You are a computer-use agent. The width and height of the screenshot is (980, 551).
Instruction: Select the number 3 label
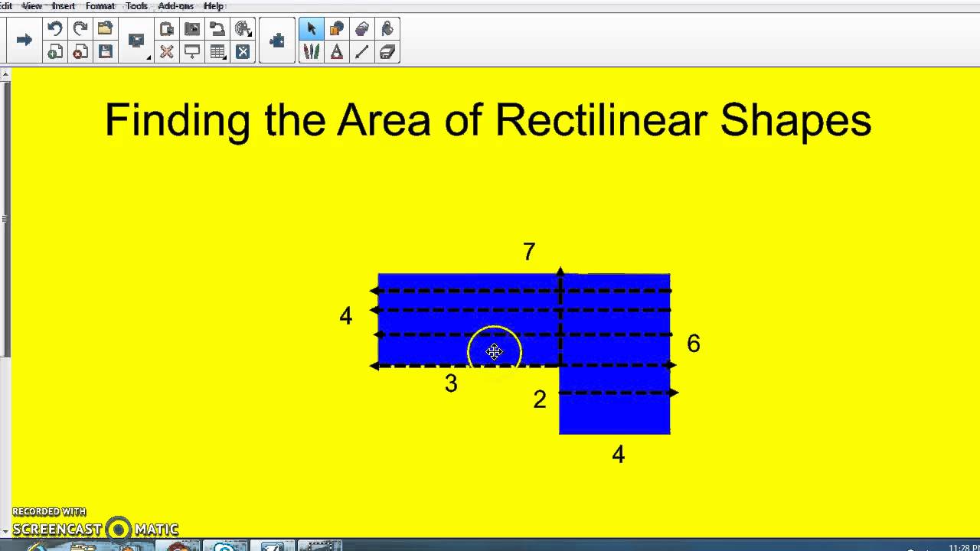pyautogui.click(x=451, y=383)
